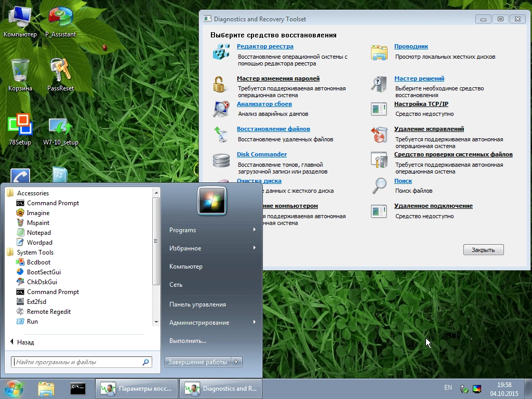Click the file restore recycle bin icon
Image resolution: width=532 pixels, height=399 pixels.
click(x=221, y=135)
